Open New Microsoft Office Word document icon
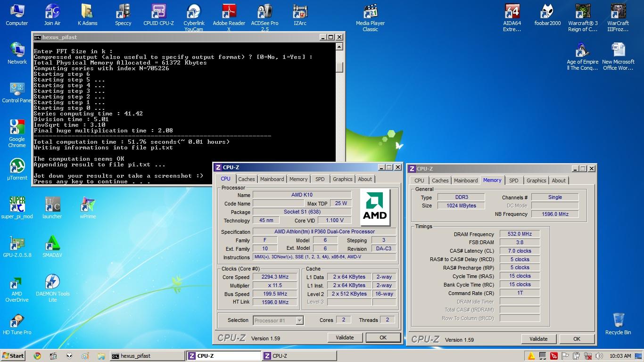The width and height of the screenshot is (644, 362). 618,57
